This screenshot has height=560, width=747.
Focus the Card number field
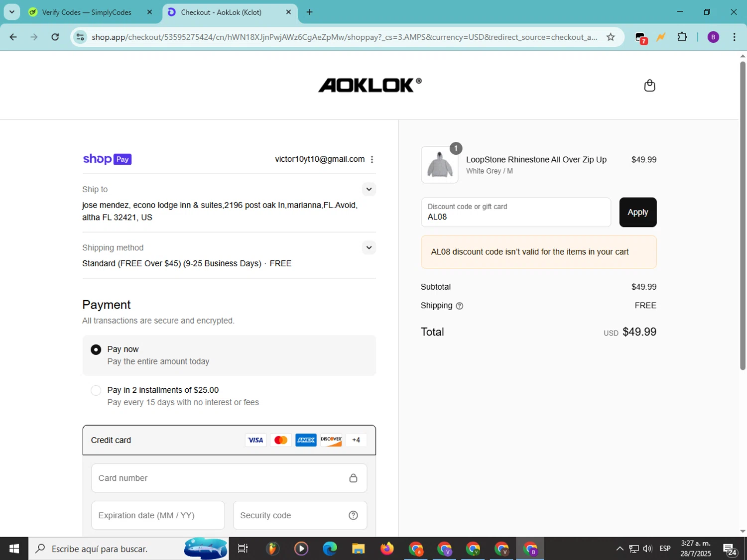pos(229,478)
